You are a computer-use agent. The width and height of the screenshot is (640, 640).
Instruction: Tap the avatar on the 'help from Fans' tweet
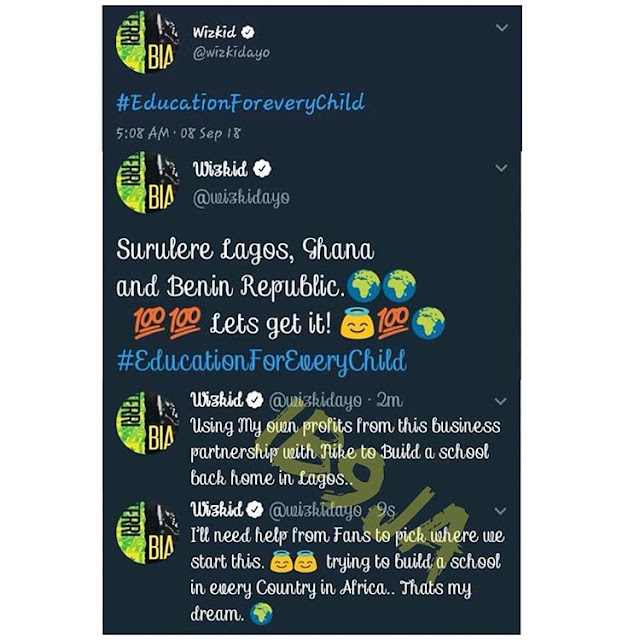click(147, 533)
